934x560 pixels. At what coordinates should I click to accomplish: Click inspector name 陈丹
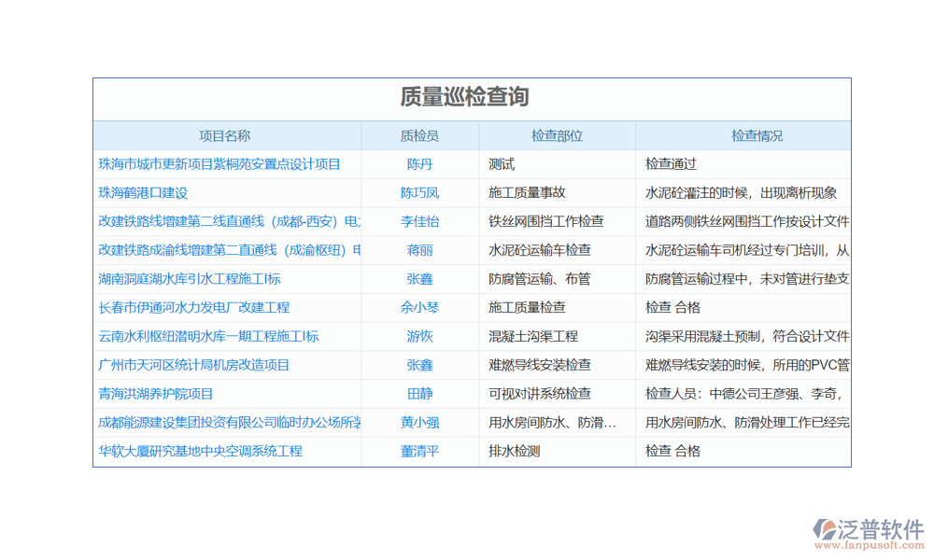click(x=419, y=164)
